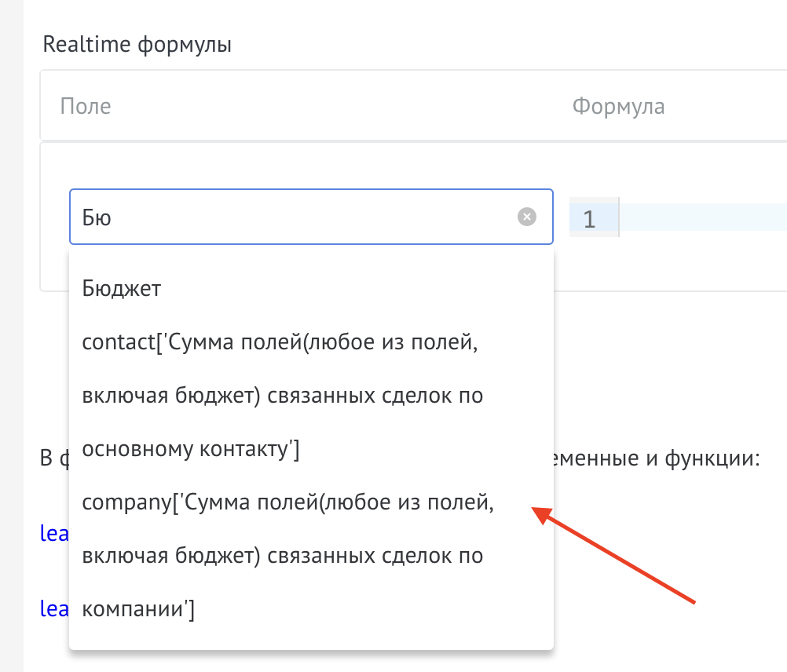Click the "Поле" column header
Viewport: 787px width, 672px height.
click(86, 106)
